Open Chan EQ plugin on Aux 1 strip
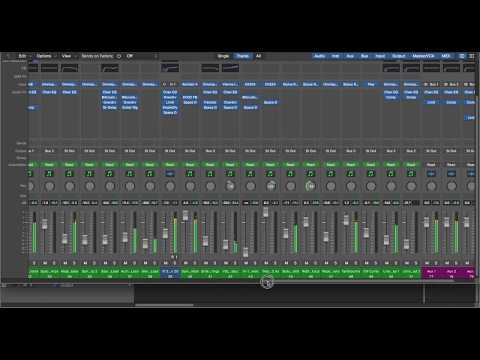The image size is (480, 360). (431, 92)
